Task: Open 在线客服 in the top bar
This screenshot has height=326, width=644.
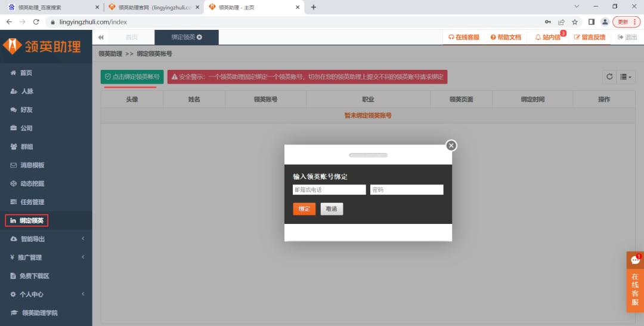Action: pyautogui.click(x=464, y=38)
